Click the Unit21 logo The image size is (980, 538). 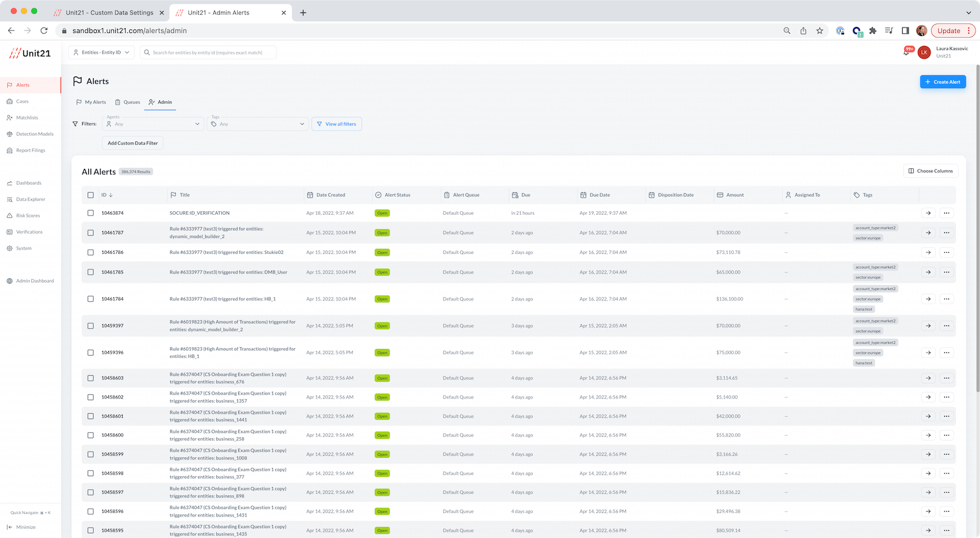tap(30, 53)
